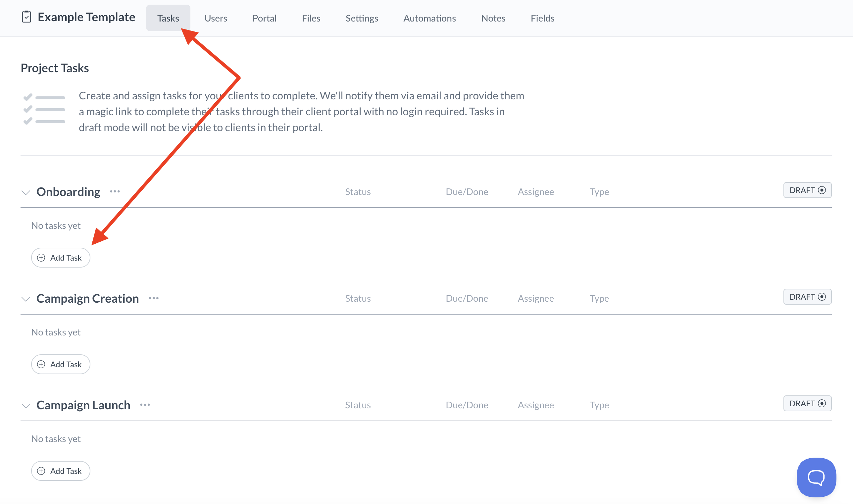
Task: Collapse the Campaign Launch section chevron
Action: click(x=26, y=406)
